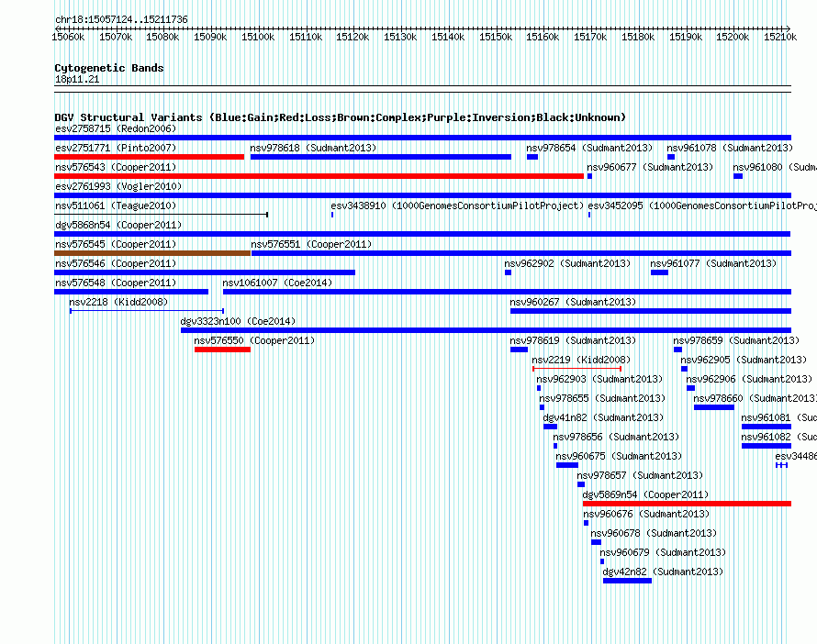This screenshot has width=817, height=644.
Task: Select the brown nsv576545 (Cooper2011) complex bar
Action: click(152, 253)
